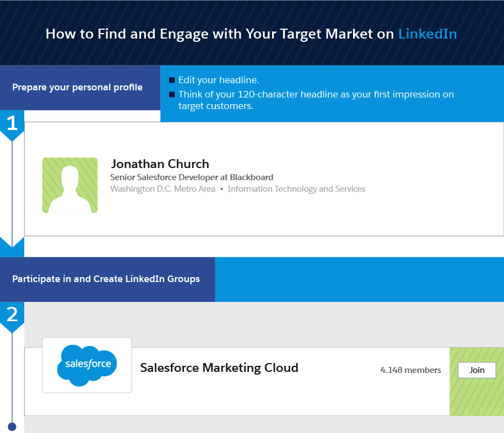504x433 pixels.
Task: Click the blue 'LinkedIn' word in the title
Action: click(x=427, y=34)
